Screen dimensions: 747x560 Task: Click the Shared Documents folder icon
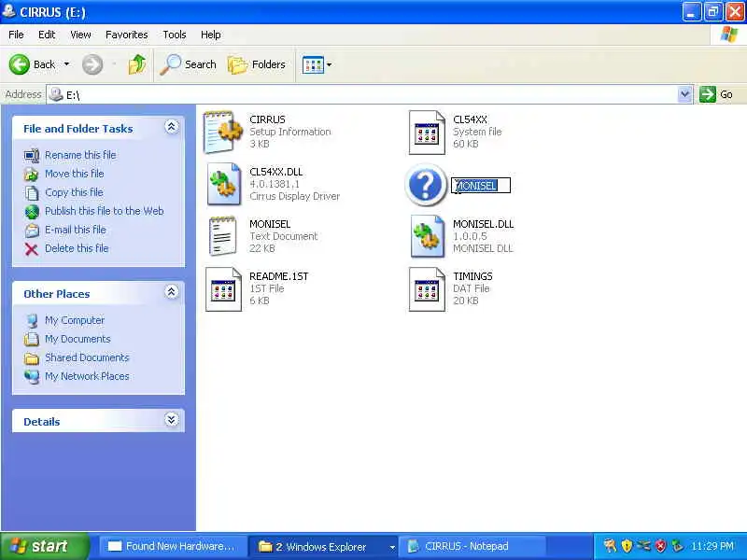(x=32, y=358)
